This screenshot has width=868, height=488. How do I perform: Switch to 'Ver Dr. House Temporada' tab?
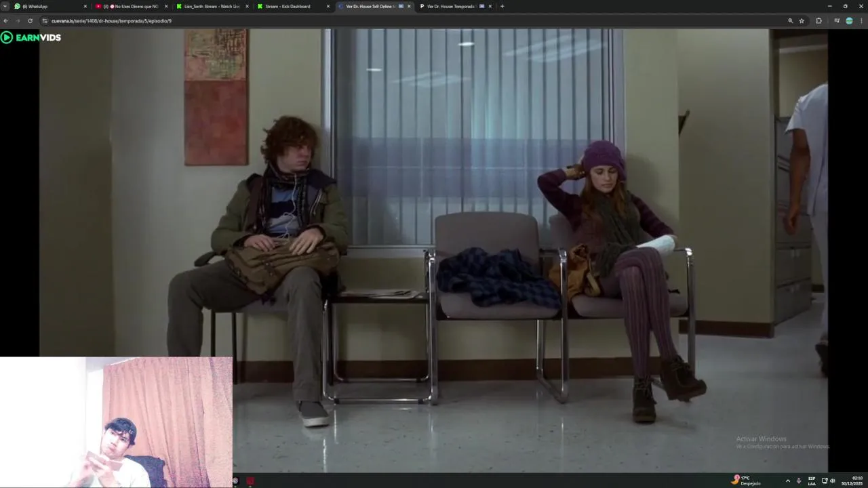(x=454, y=6)
